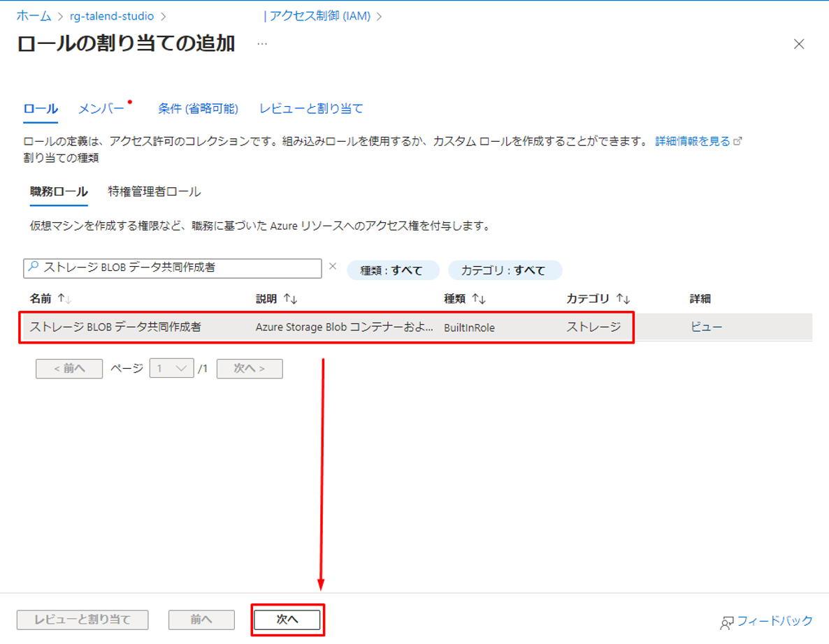
Task: Open the レビューと割り当て tab
Action: click(x=311, y=108)
